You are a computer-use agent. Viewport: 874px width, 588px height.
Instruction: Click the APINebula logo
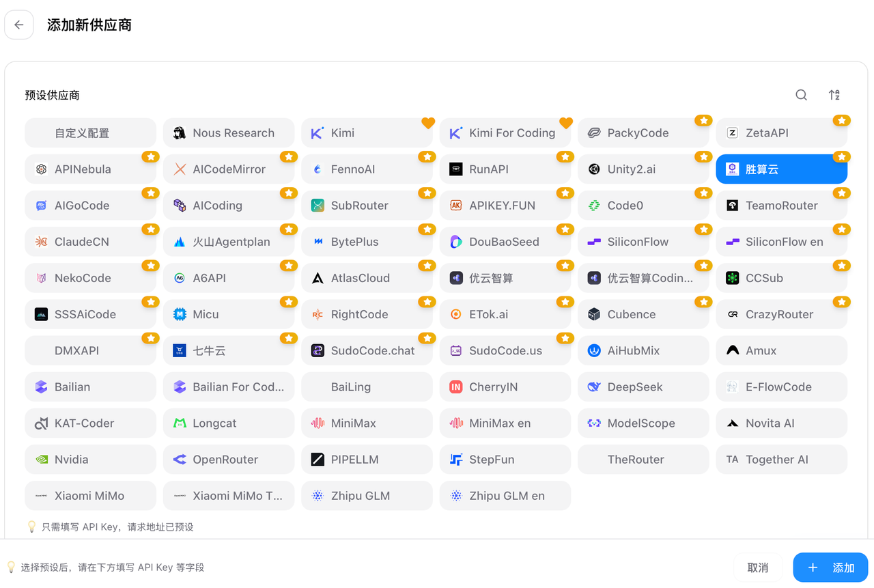[42, 169]
